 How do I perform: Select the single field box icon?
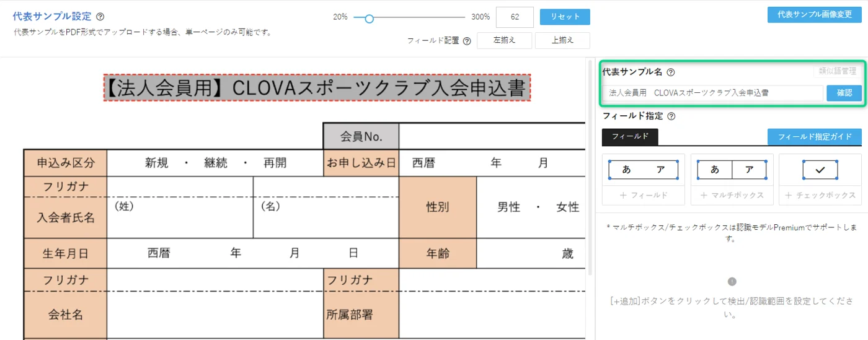pyautogui.click(x=643, y=170)
